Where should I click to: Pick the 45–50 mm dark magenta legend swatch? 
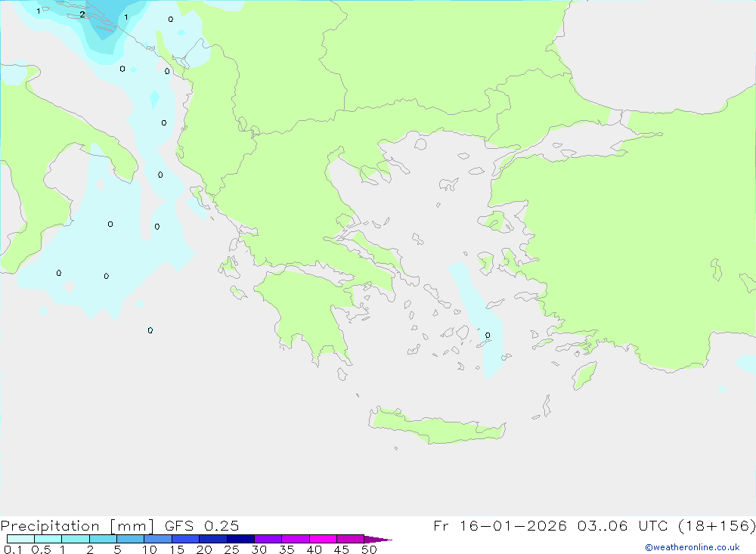pos(350,539)
